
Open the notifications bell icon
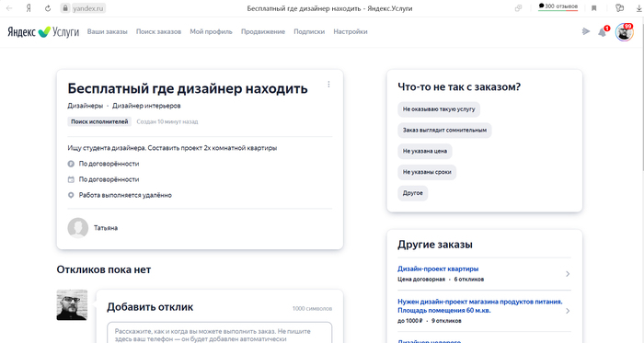tap(602, 32)
